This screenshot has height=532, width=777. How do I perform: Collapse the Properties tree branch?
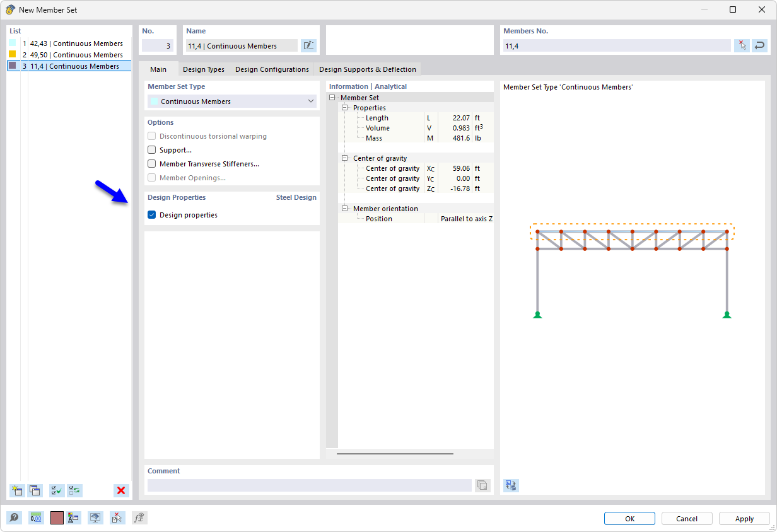coord(344,108)
